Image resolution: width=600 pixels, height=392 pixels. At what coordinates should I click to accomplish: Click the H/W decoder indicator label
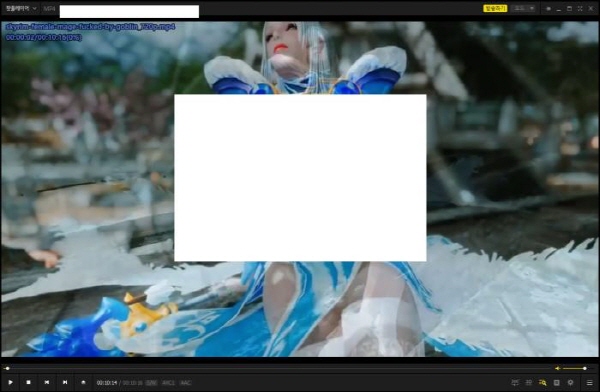pyautogui.click(x=152, y=382)
